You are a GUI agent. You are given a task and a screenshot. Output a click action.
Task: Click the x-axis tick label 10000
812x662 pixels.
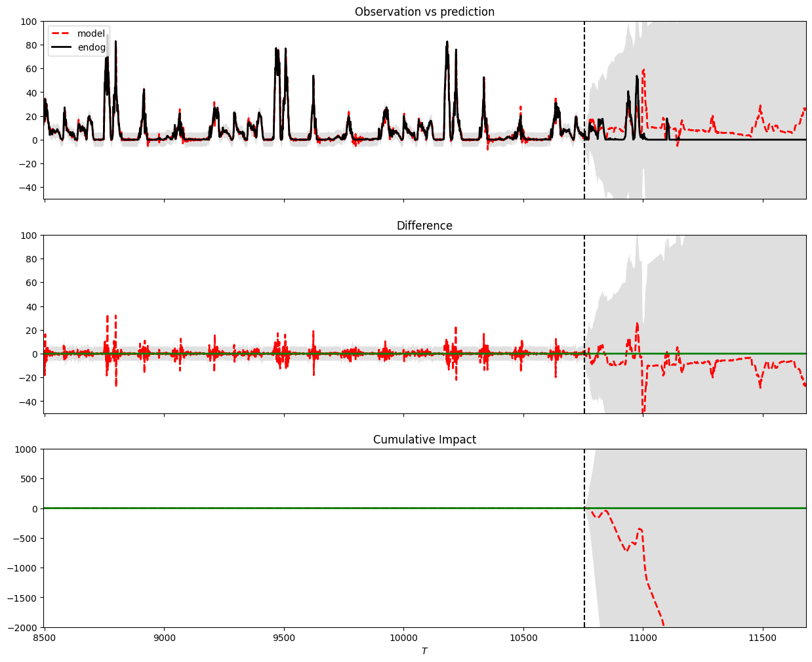(403, 637)
